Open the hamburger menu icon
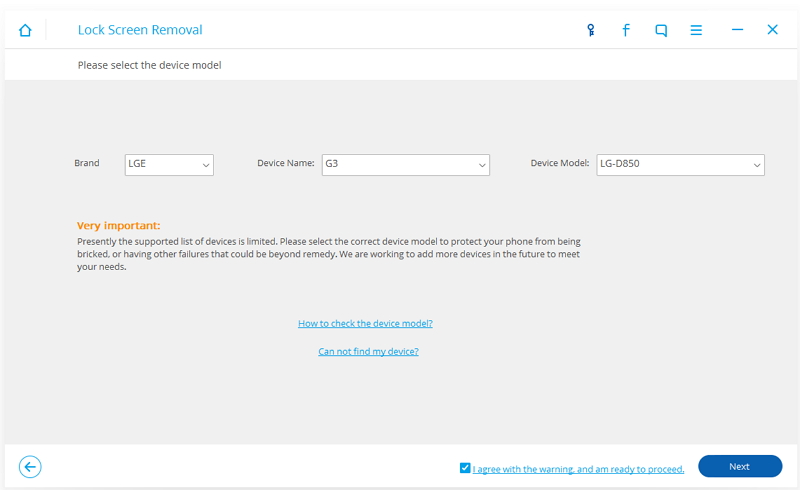Viewport: 800px width, 490px height. tap(696, 30)
